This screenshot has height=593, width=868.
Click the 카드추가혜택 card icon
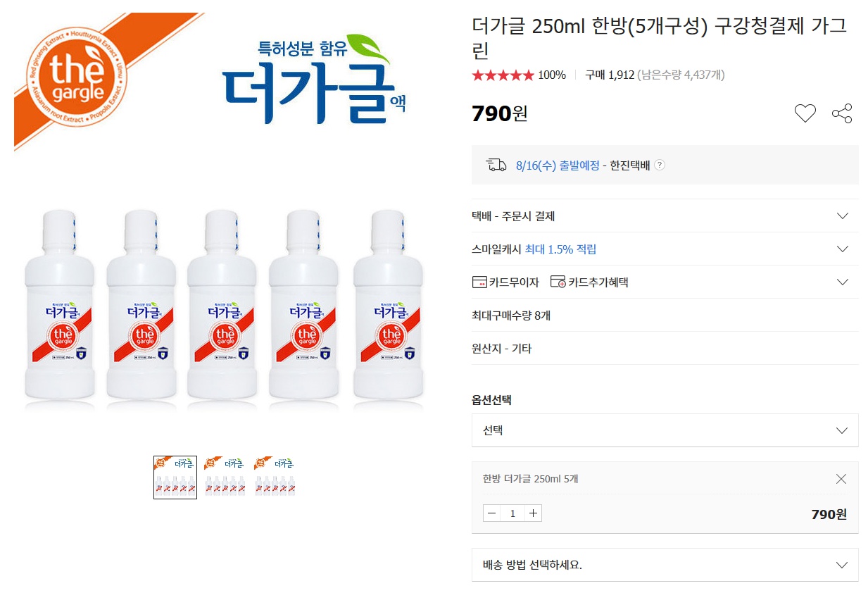click(558, 282)
